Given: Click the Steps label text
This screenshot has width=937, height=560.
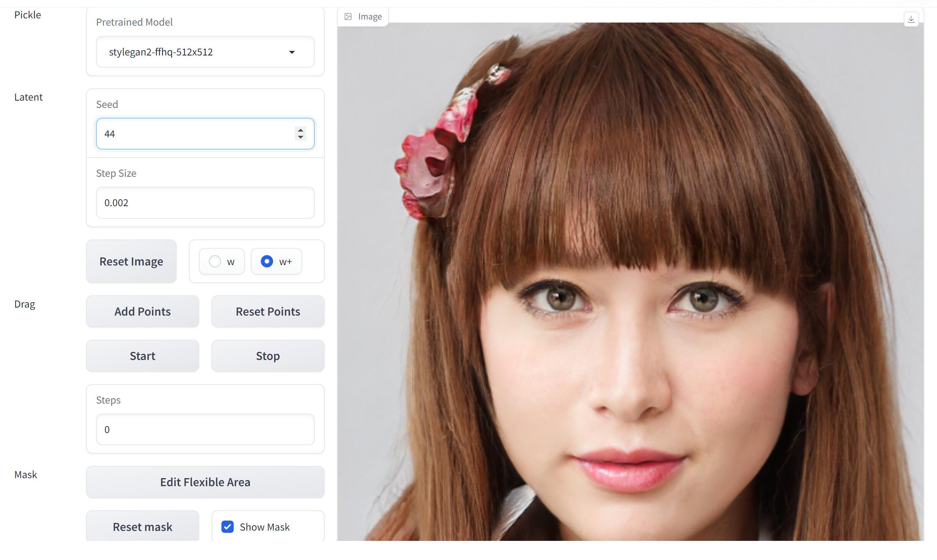Looking at the screenshot, I should (108, 400).
